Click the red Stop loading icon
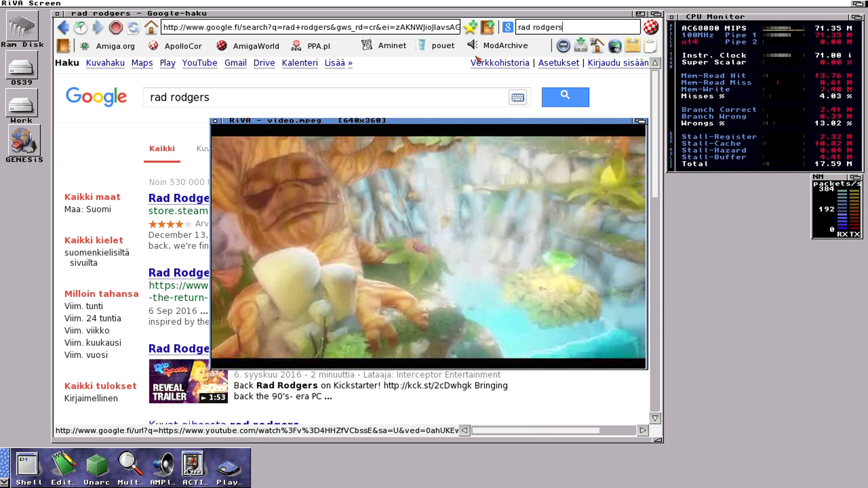Screen dimensions: 868x488 click(116, 27)
